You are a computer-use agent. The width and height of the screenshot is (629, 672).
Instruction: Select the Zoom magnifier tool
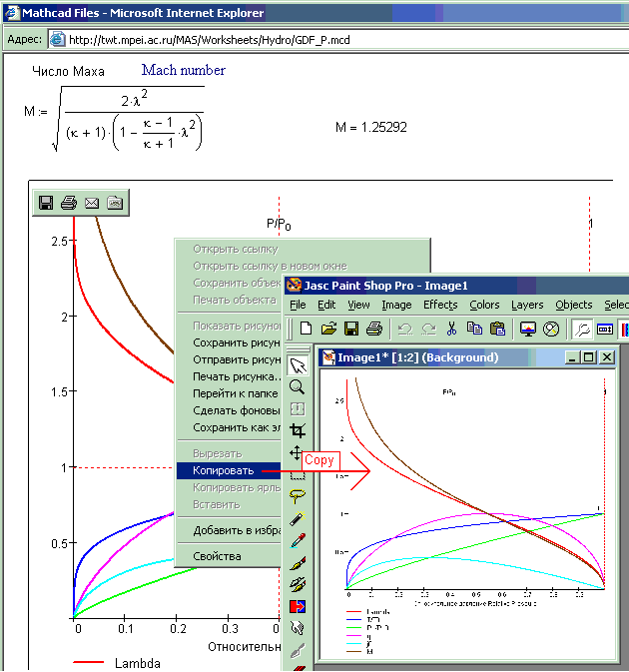[297, 387]
